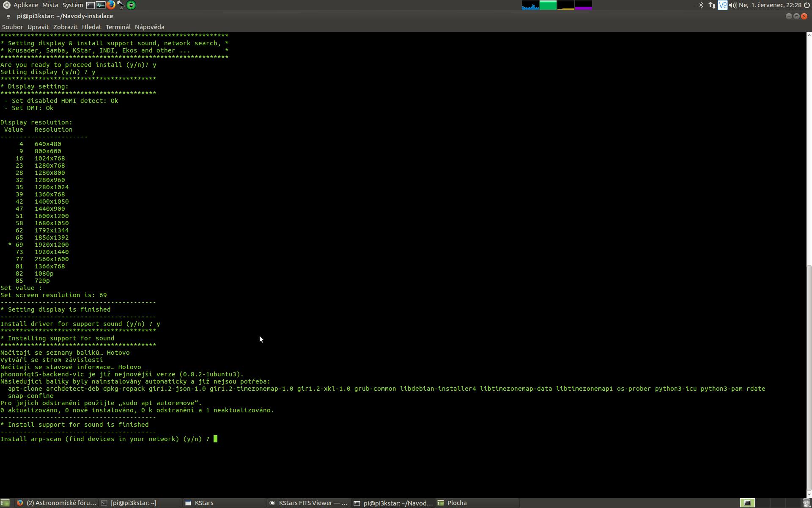812x508 pixels.
Task: Open Soubor menu in terminal
Action: point(12,27)
